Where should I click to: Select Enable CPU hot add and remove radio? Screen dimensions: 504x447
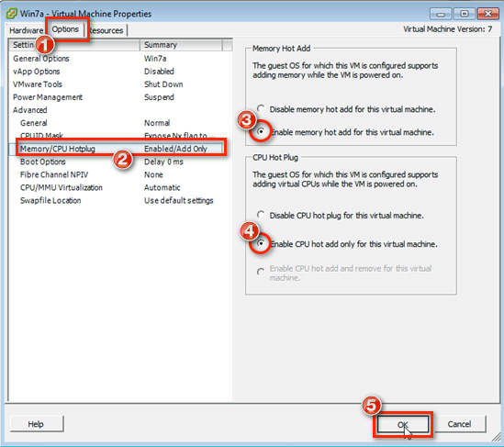click(261, 272)
